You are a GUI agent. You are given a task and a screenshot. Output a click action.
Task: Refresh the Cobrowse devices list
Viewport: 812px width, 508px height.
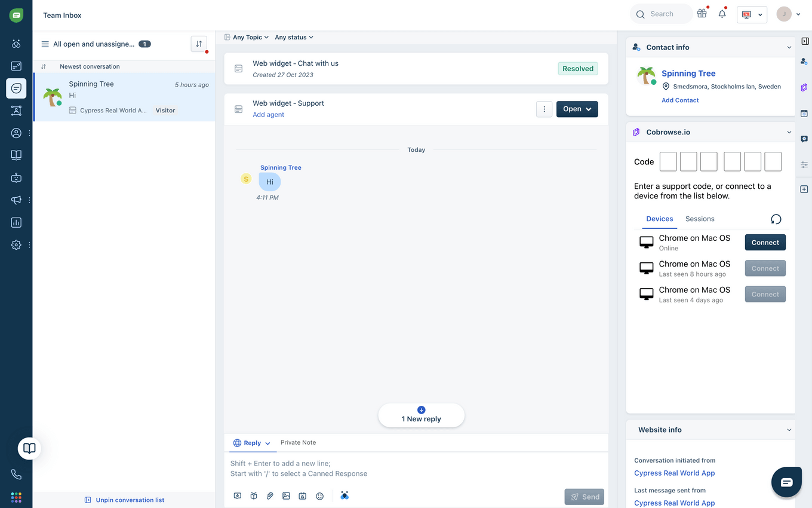tap(776, 219)
